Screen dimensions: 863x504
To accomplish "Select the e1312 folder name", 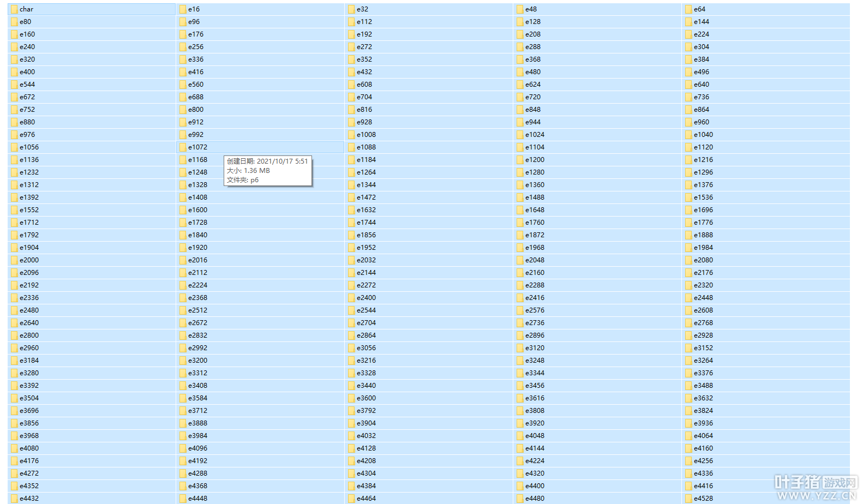I will 29,185.
